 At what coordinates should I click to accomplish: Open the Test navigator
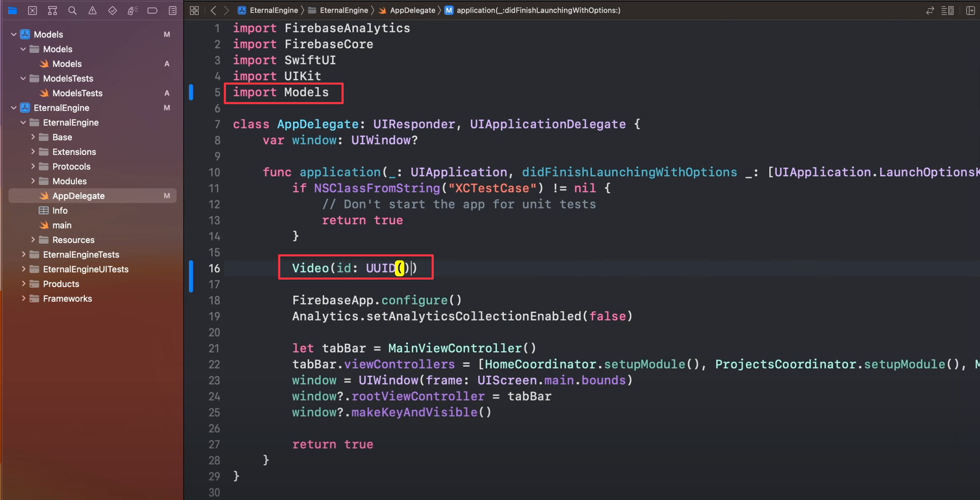(113, 10)
